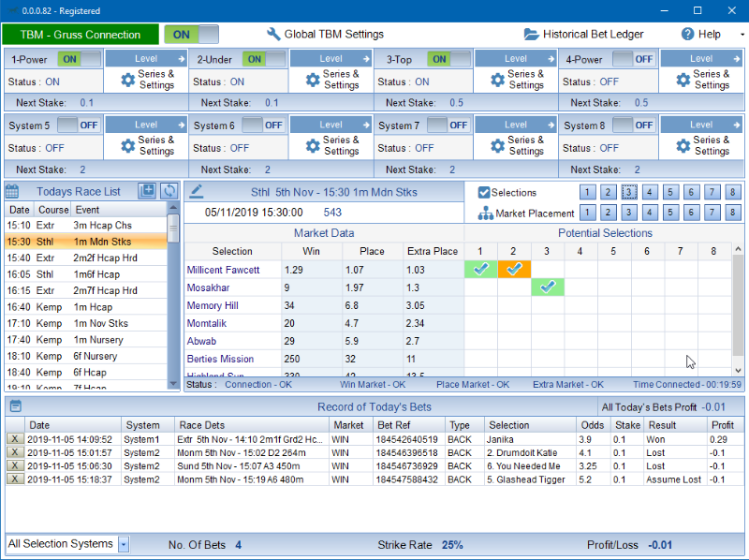
Task: Select the 16:40 Kemp 1m Hcap race
Action: [x=84, y=307]
